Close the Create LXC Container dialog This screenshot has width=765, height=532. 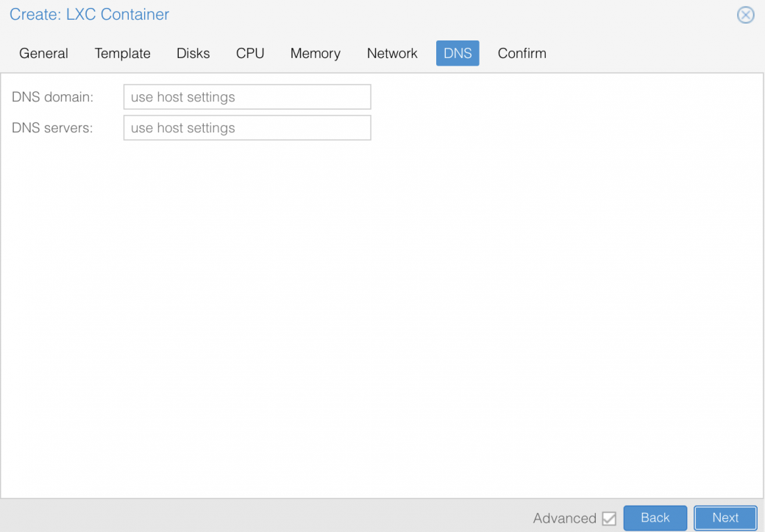point(745,15)
